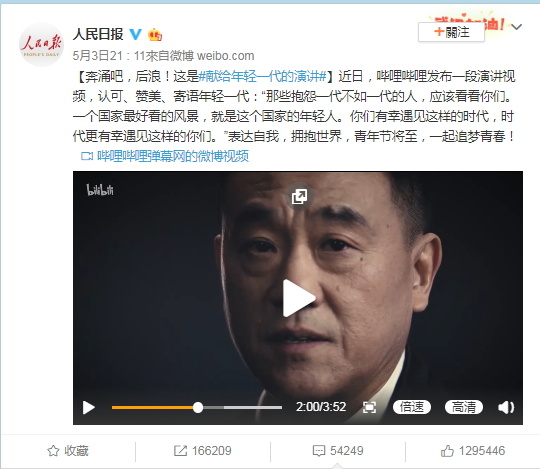Open the comments tab showing 54249
The height and width of the screenshot is (469, 540).
[x=338, y=450]
